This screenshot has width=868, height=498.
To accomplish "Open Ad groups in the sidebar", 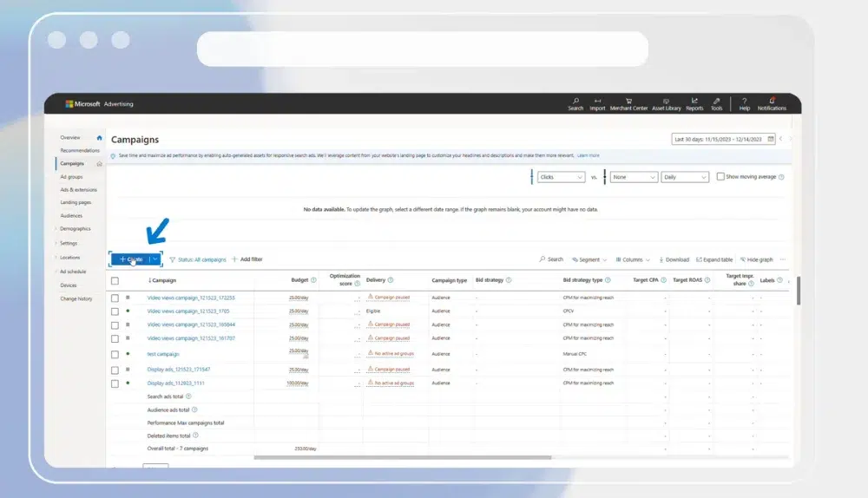I will pos(71,177).
